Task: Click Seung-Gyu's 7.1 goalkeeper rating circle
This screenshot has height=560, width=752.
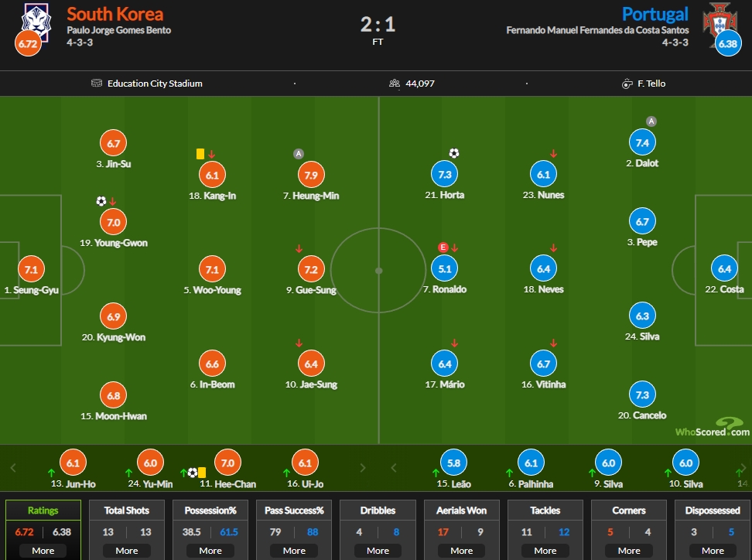Action: [x=31, y=269]
